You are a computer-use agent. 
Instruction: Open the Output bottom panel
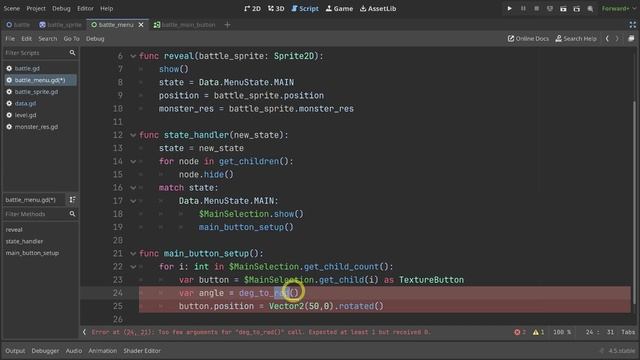pyautogui.click(x=15, y=351)
